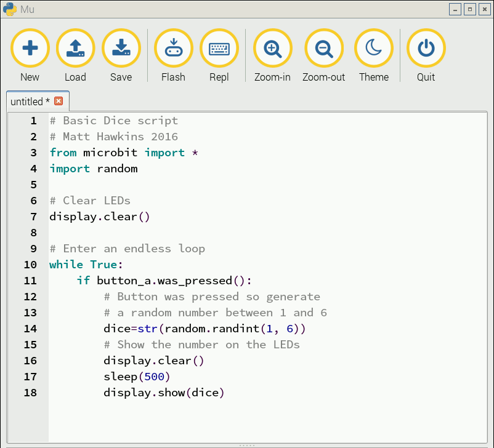Click line 7 'display.clear()'
494x448 pixels.
pos(100,217)
